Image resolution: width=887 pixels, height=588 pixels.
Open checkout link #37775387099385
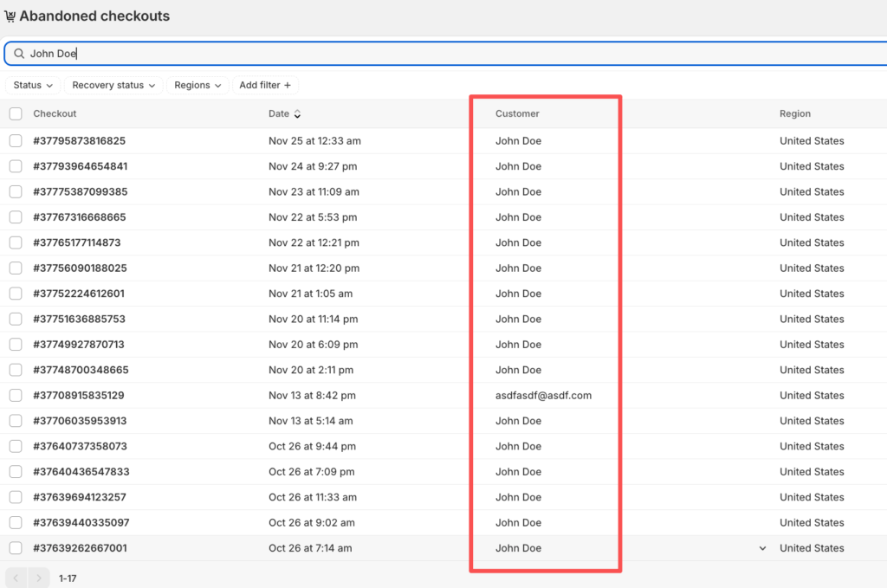[81, 191]
